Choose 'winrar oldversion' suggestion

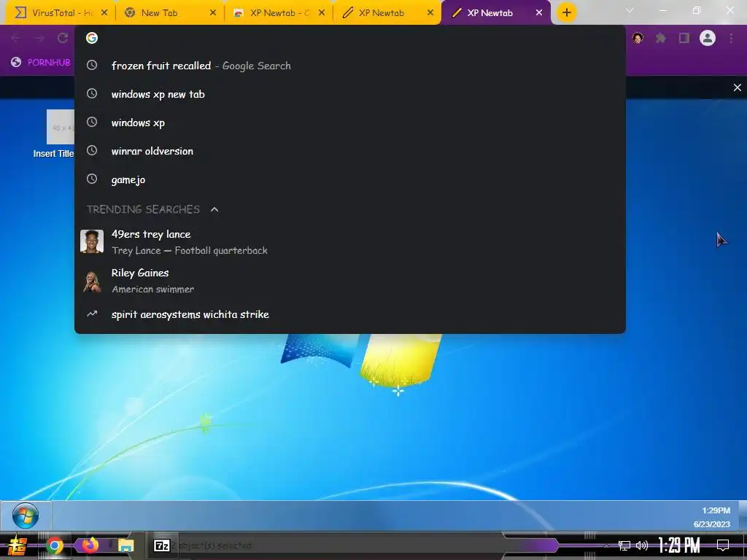(x=349, y=151)
